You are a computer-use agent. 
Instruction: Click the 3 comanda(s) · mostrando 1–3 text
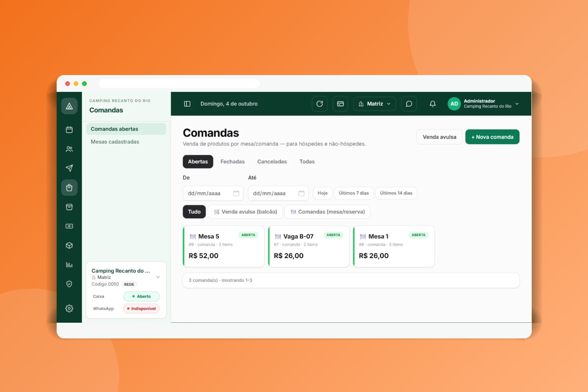pyautogui.click(x=220, y=280)
